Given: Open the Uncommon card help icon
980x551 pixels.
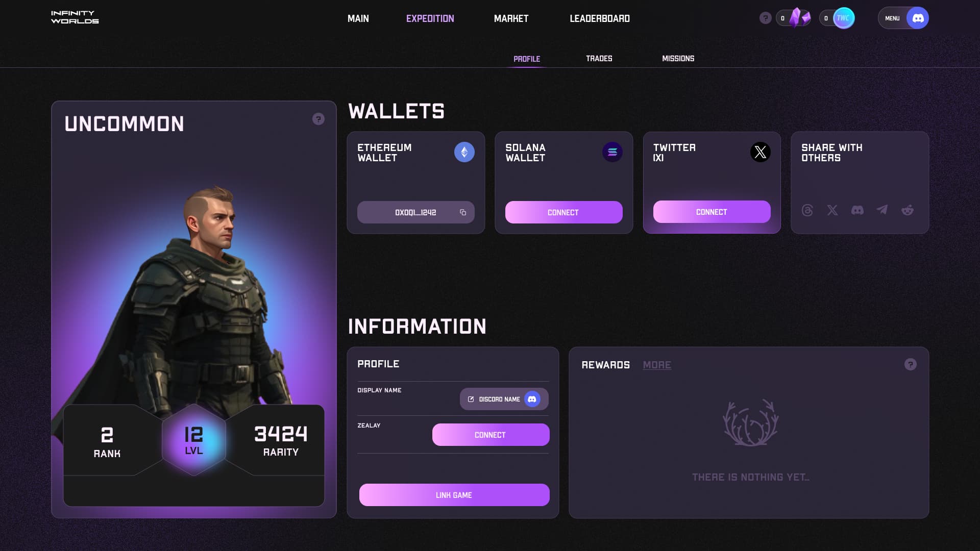Looking at the screenshot, I should [x=318, y=119].
